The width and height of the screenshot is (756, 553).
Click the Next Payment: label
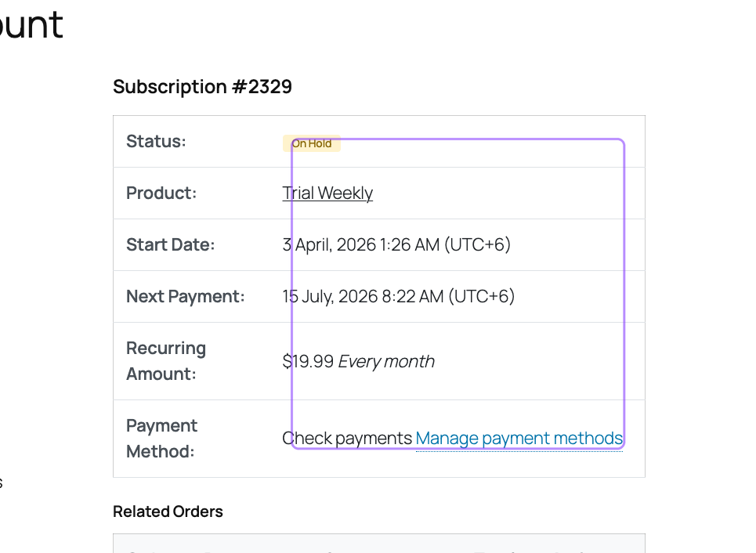[x=186, y=297]
